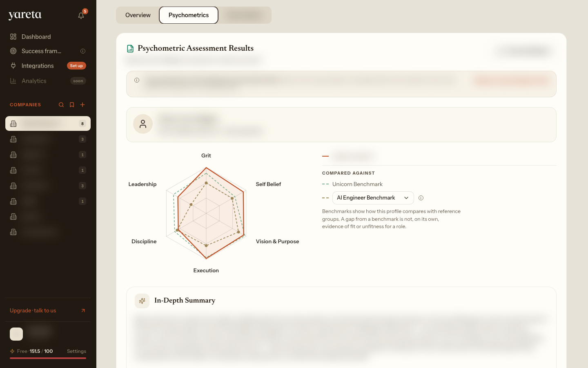Open the upgrade arrow icon

click(83, 311)
